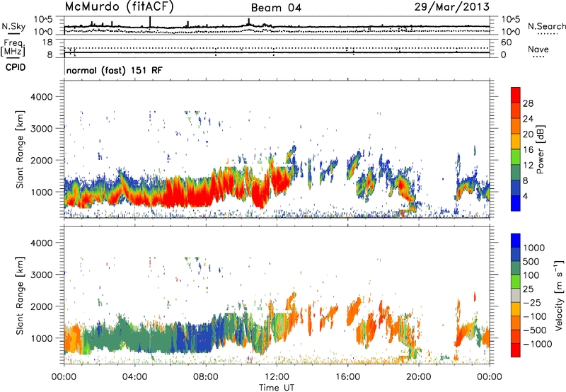The image size is (566, 392).
Task: Pick the sea green 8–12 dB colorbar segment
Action: [516, 172]
